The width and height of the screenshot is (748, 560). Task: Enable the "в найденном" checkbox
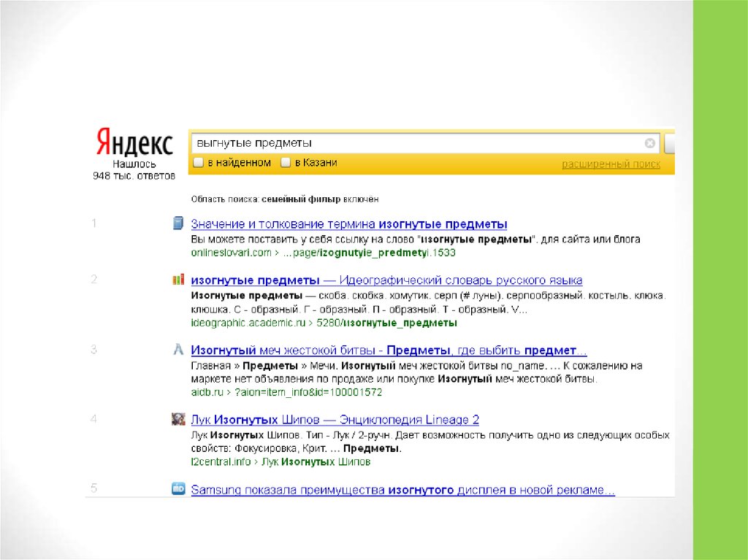[x=198, y=163]
